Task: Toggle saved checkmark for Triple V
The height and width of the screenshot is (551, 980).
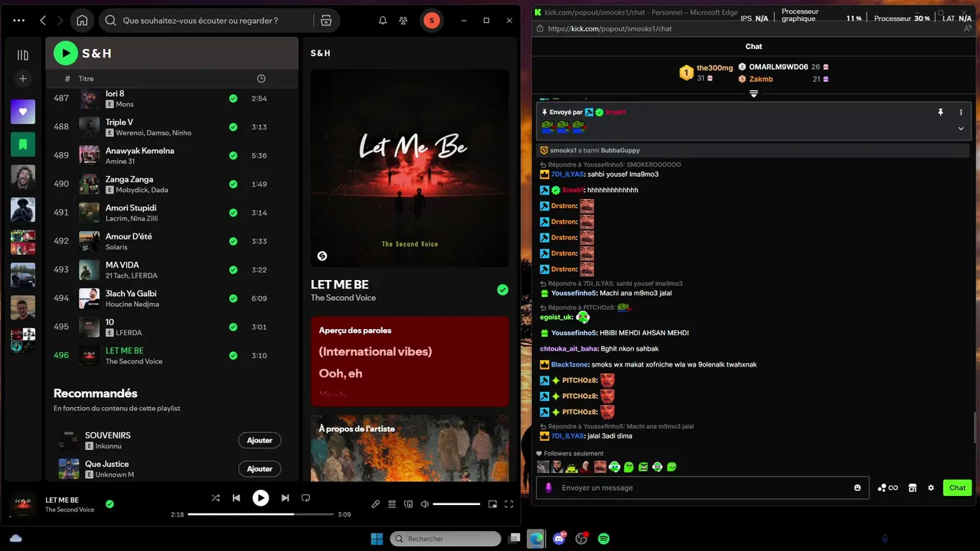Action: click(233, 127)
